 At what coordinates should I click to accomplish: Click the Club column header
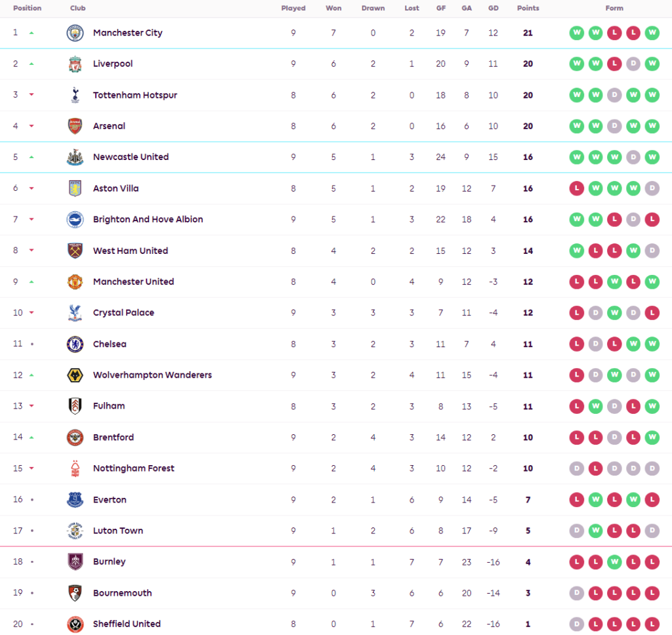77,8
